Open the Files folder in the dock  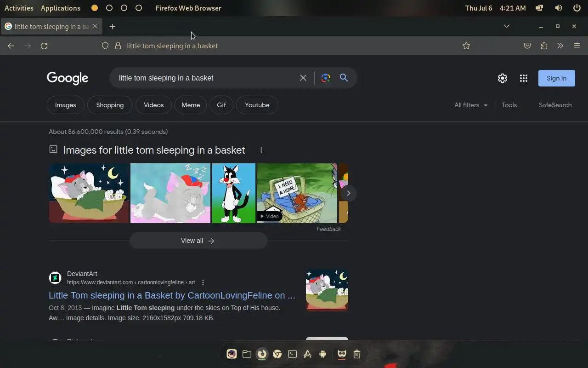coord(247,354)
